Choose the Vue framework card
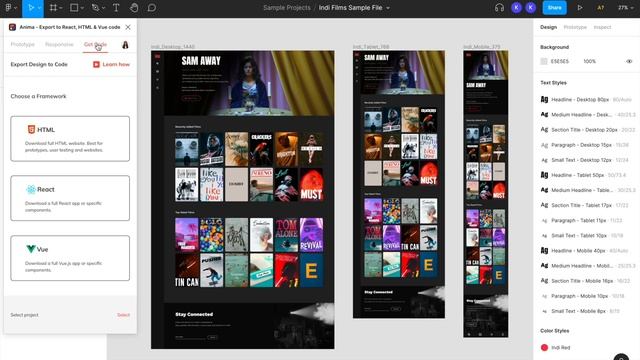The height and width of the screenshot is (360, 640). [x=70, y=258]
